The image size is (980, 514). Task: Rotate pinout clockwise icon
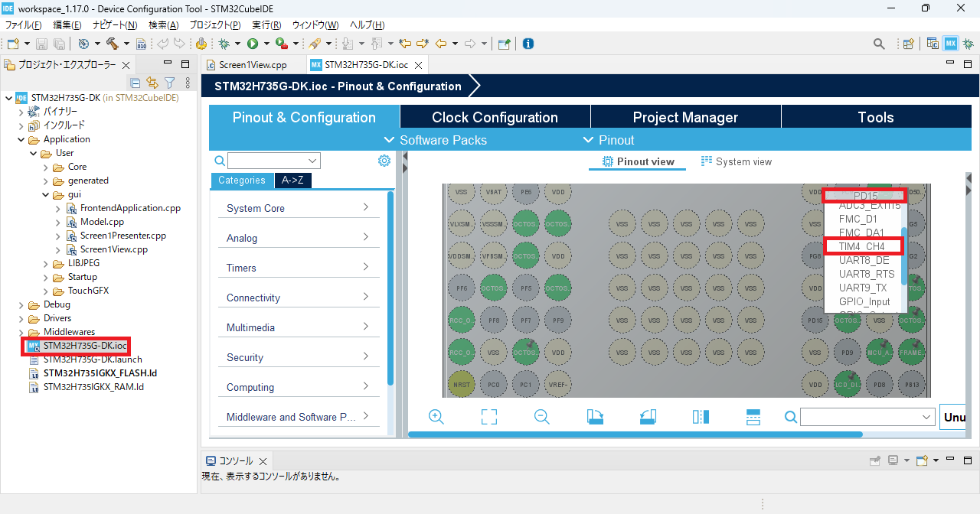click(x=595, y=417)
